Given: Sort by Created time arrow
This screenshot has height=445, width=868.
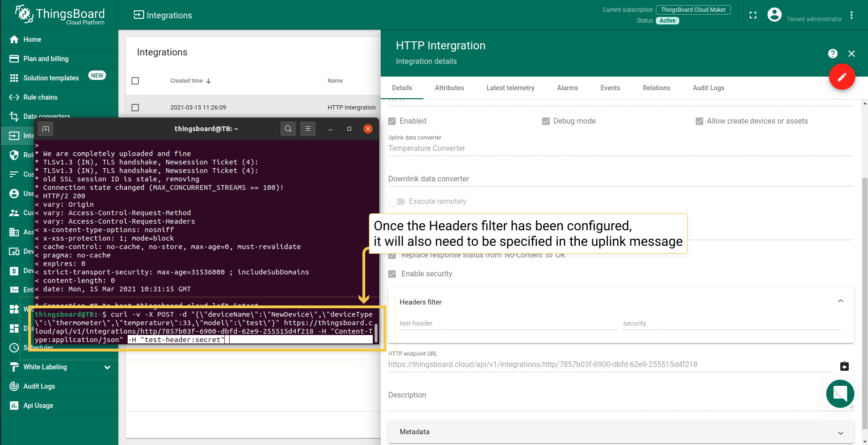Looking at the screenshot, I should click(208, 81).
